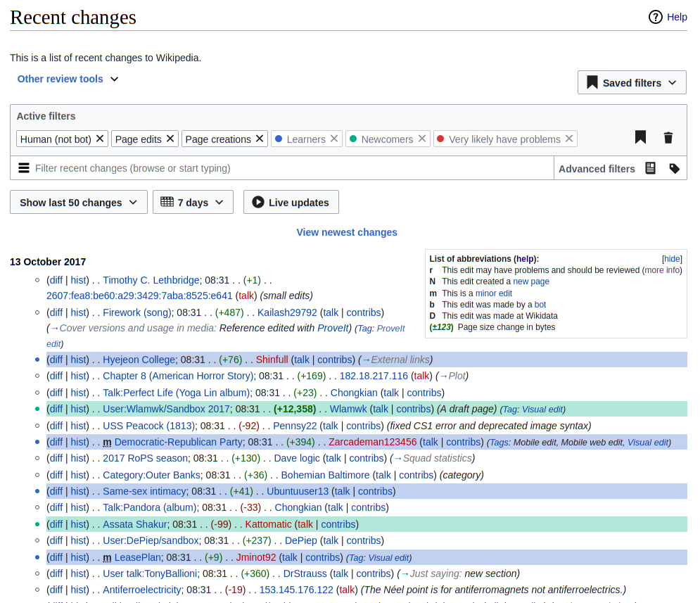Open the tag filter icon
The image size is (700, 603).
[675, 168]
